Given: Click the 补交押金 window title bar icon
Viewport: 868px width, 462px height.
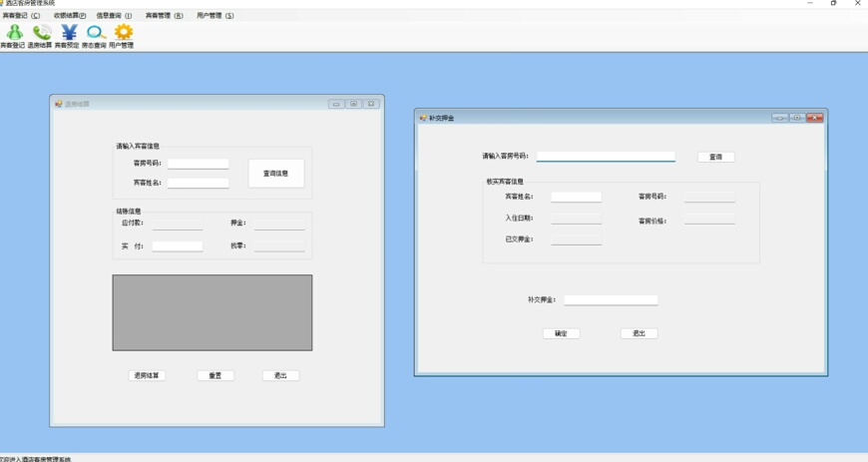Looking at the screenshot, I should [423, 118].
